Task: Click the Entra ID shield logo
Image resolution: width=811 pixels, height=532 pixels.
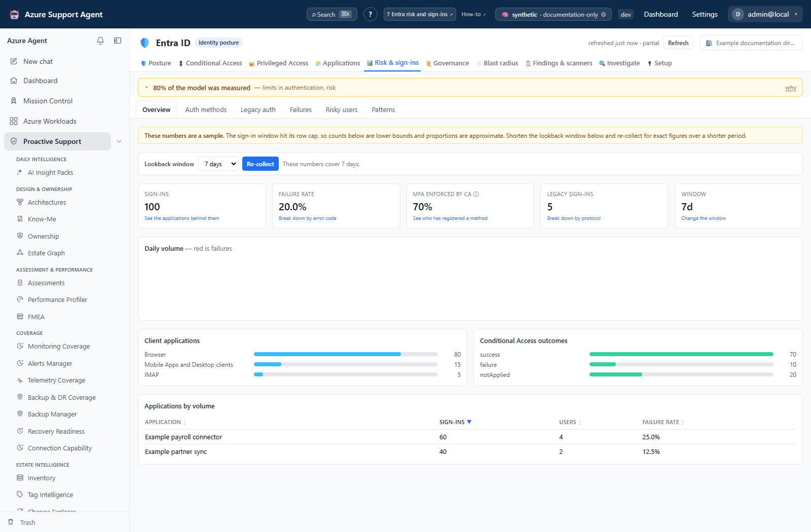Action: pos(145,43)
